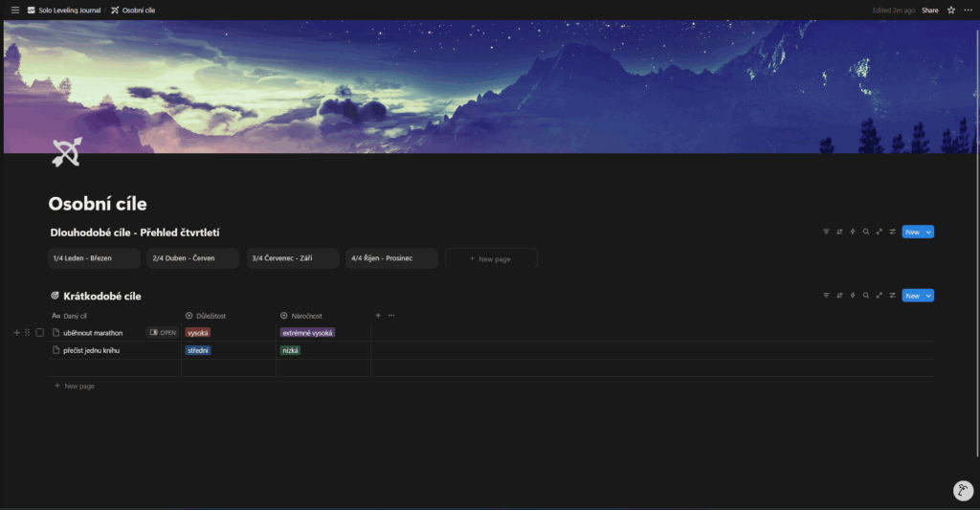Screen dimensions: 980x510
Task: Star this page as a favorite
Action: (x=950, y=10)
